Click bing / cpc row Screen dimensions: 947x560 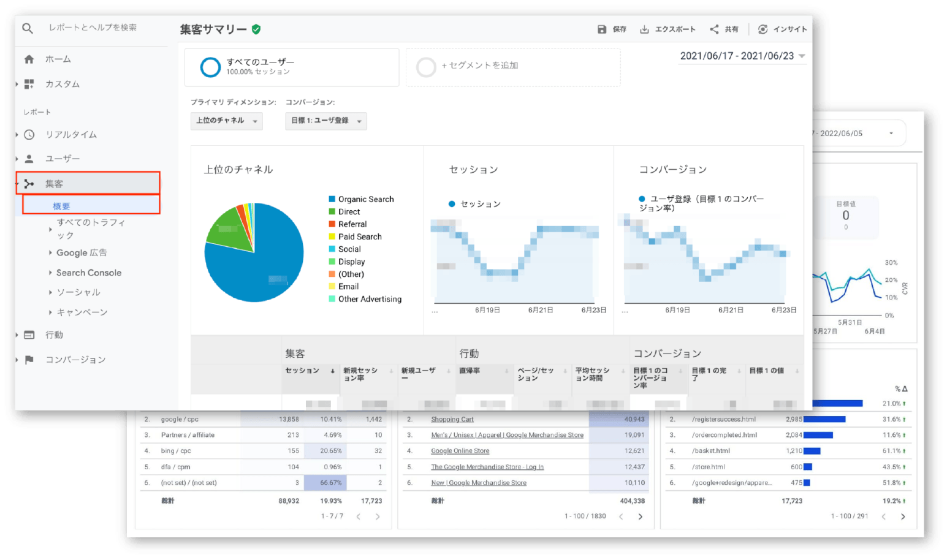[x=263, y=451]
